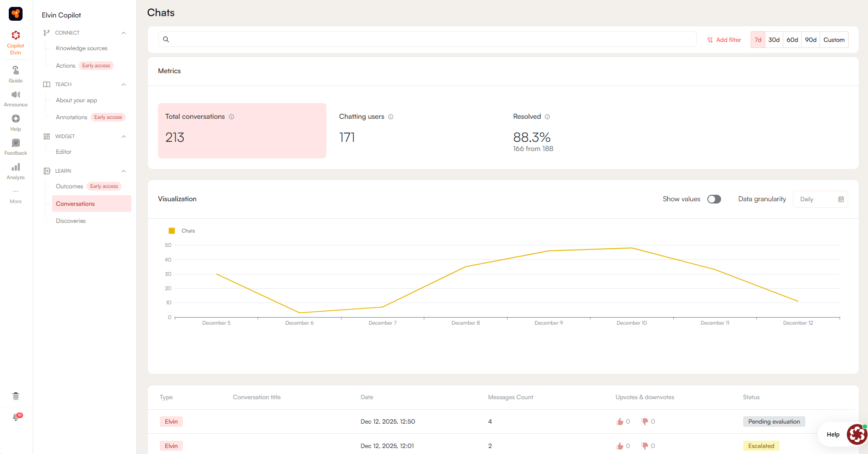Select the 30d time range

pos(774,40)
